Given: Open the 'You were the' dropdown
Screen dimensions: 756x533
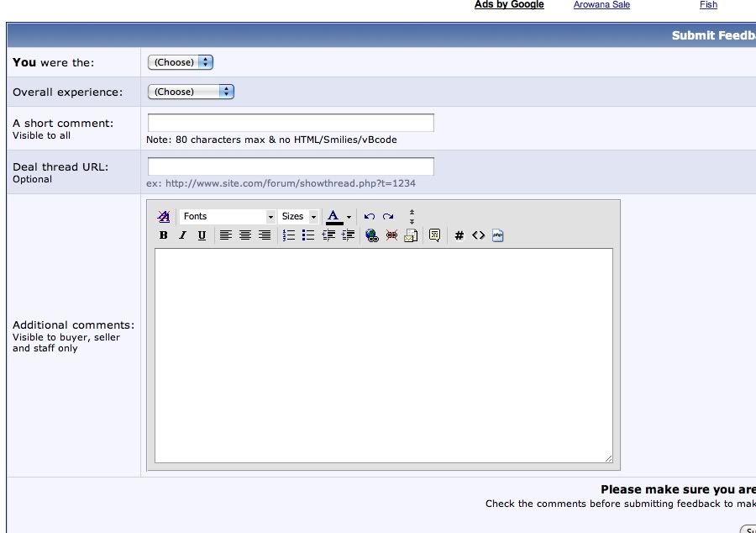Looking at the screenshot, I should tap(181, 62).
